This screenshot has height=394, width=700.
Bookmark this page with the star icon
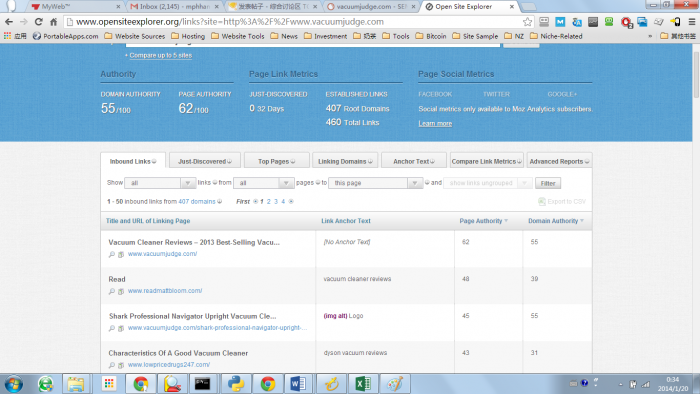[x=527, y=21]
